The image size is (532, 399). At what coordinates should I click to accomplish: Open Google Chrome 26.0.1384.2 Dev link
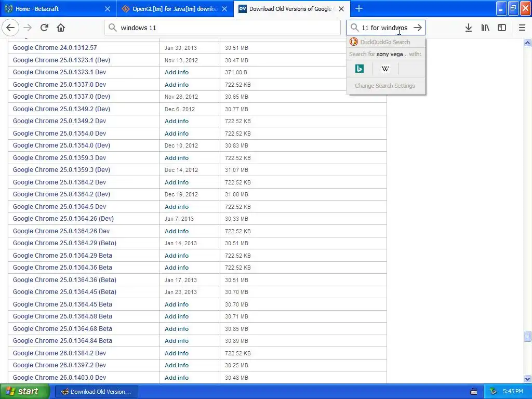tap(59, 353)
